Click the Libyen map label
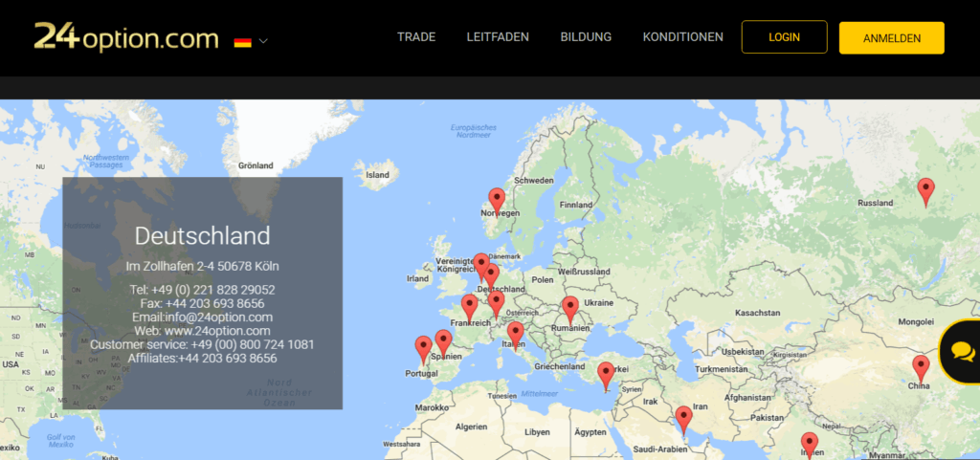The width and height of the screenshot is (980, 460). 537,432
